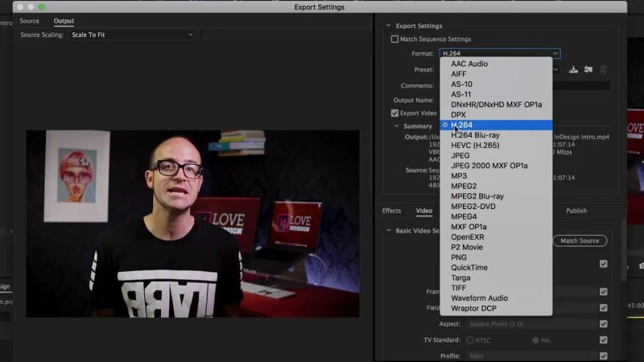Toggle the Export Video checkbox

394,113
